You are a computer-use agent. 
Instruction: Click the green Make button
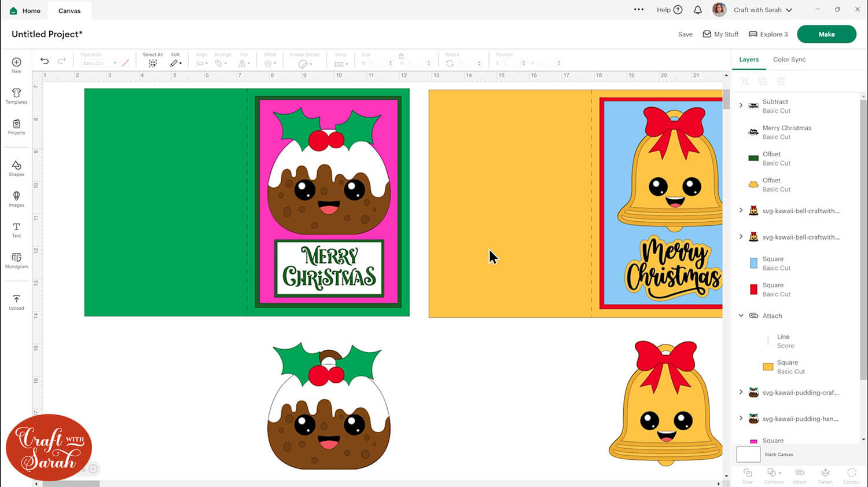(x=826, y=34)
